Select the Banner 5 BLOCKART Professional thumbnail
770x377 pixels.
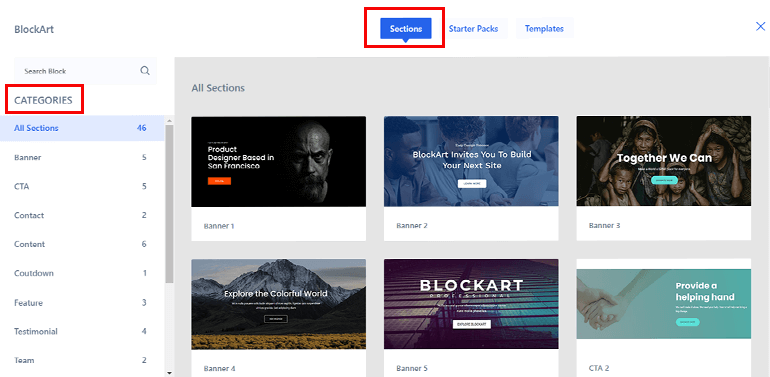click(x=471, y=304)
